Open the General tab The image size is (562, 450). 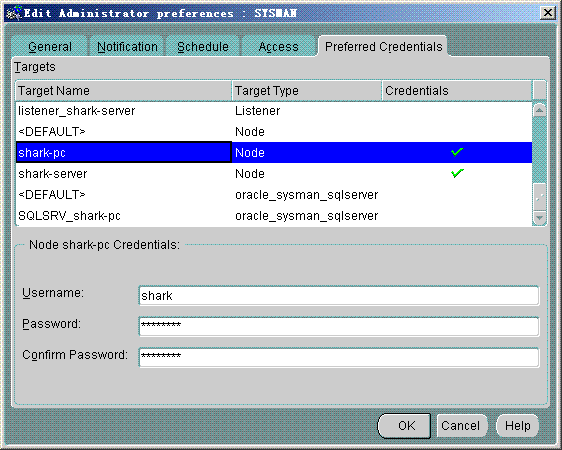coord(50,47)
